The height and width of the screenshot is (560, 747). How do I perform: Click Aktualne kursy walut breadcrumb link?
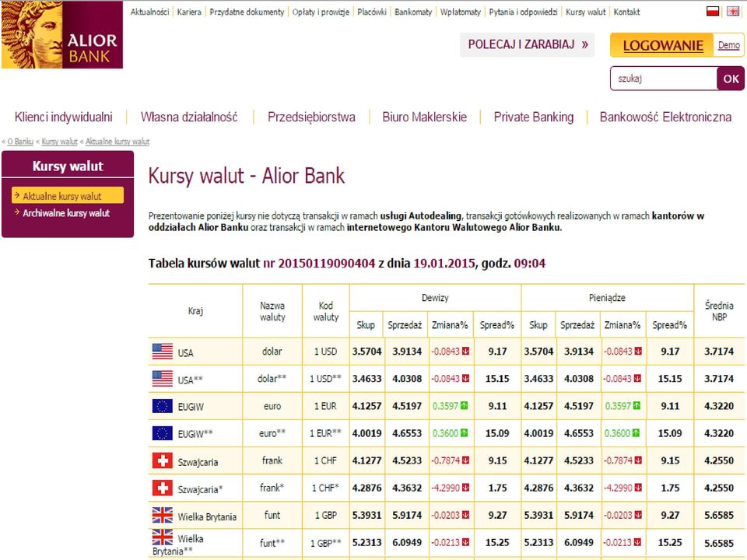[117, 142]
